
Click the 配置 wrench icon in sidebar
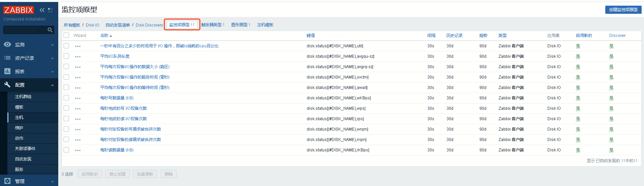pos(7,85)
